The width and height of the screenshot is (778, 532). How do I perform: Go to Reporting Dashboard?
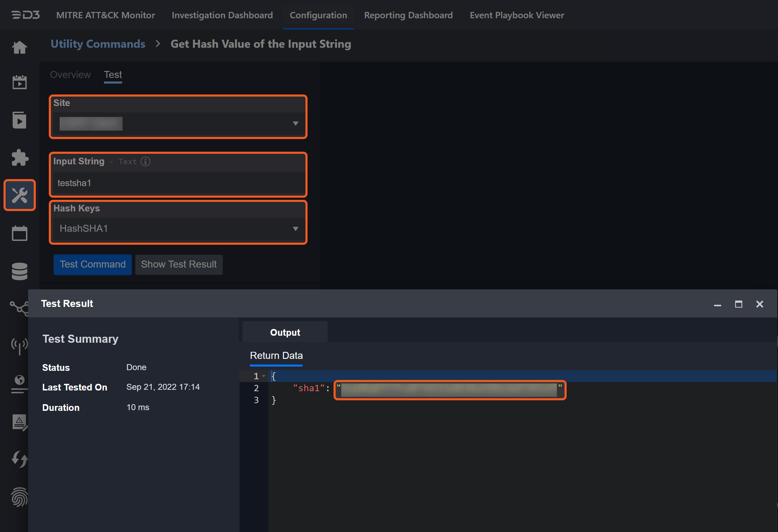pos(408,15)
